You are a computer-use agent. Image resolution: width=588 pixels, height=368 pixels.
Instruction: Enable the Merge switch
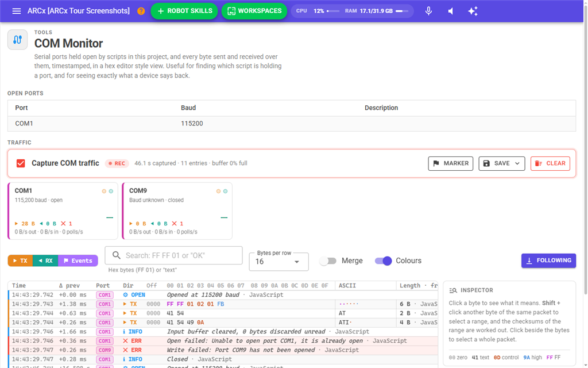pos(328,260)
